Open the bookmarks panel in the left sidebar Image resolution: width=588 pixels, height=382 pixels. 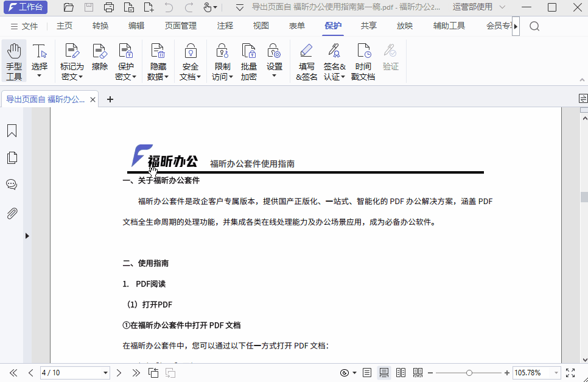pos(12,130)
